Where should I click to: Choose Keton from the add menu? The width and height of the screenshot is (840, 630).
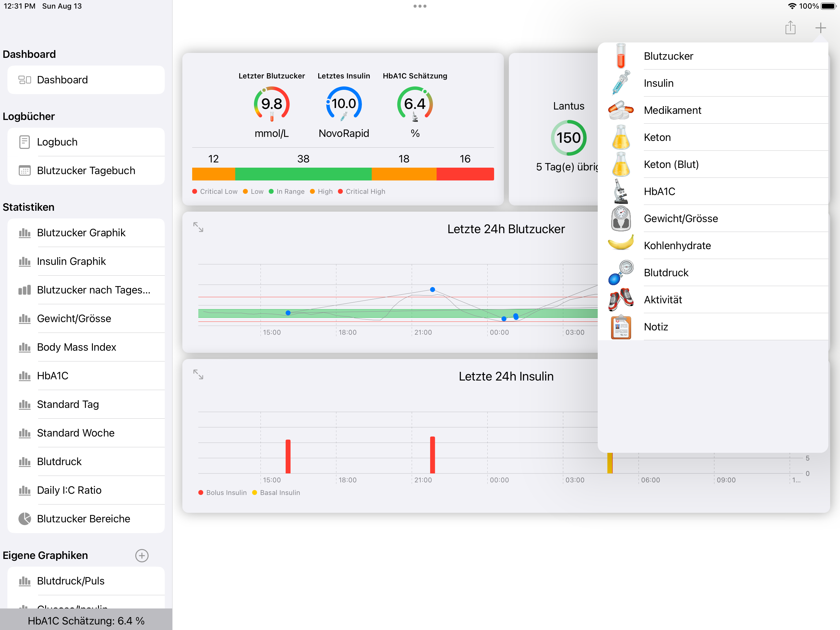pos(713,137)
